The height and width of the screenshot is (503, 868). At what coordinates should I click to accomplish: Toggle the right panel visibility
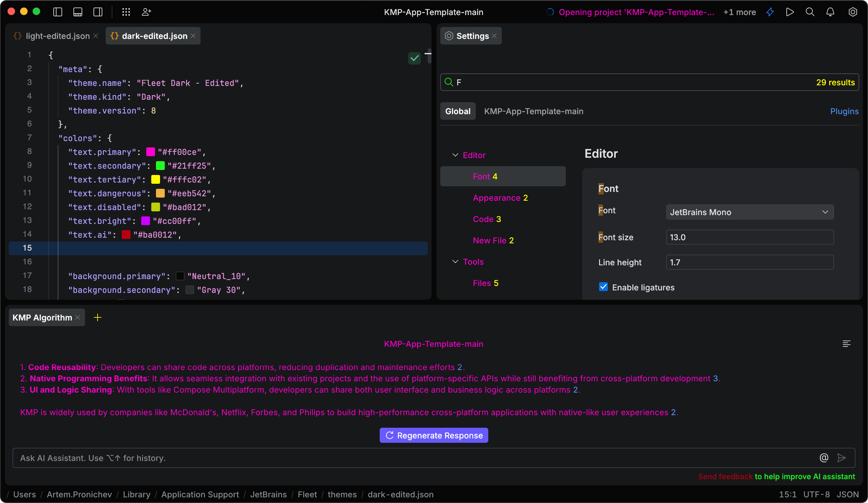point(98,12)
